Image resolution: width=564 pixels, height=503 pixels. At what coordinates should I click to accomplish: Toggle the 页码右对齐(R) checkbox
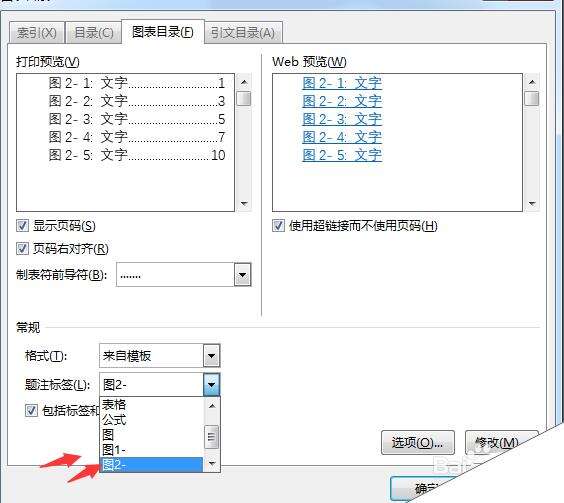(x=22, y=249)
